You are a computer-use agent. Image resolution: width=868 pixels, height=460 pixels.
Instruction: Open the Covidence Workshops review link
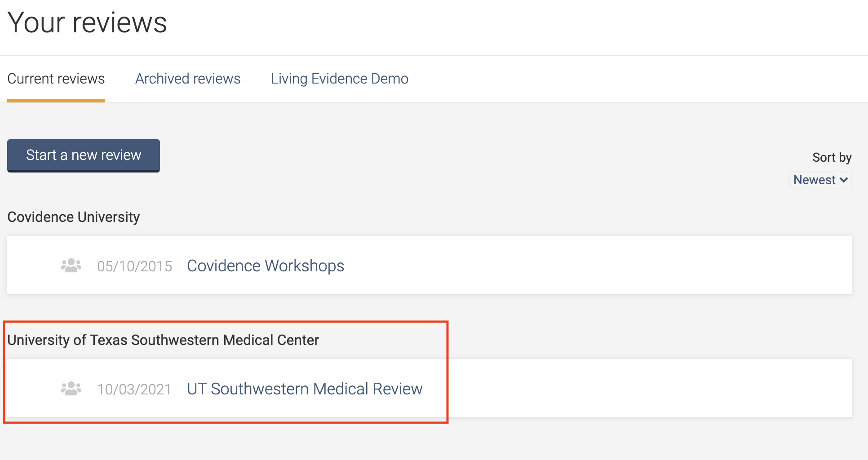[266, 265]
